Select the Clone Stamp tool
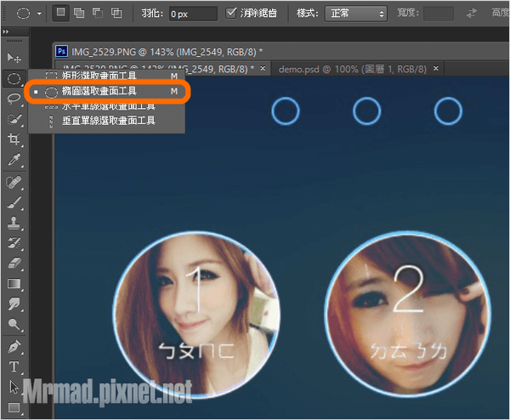The height and width of the screenshot is (420, 510). (14, 222)
